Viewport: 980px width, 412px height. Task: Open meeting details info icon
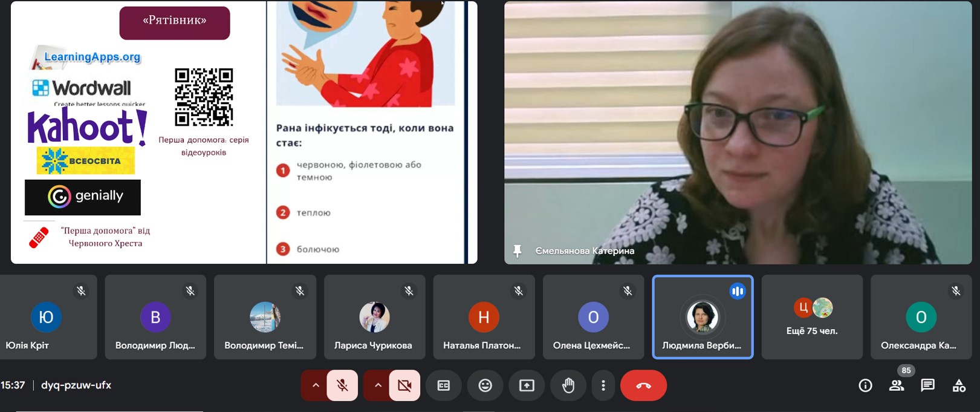(865, 385)
